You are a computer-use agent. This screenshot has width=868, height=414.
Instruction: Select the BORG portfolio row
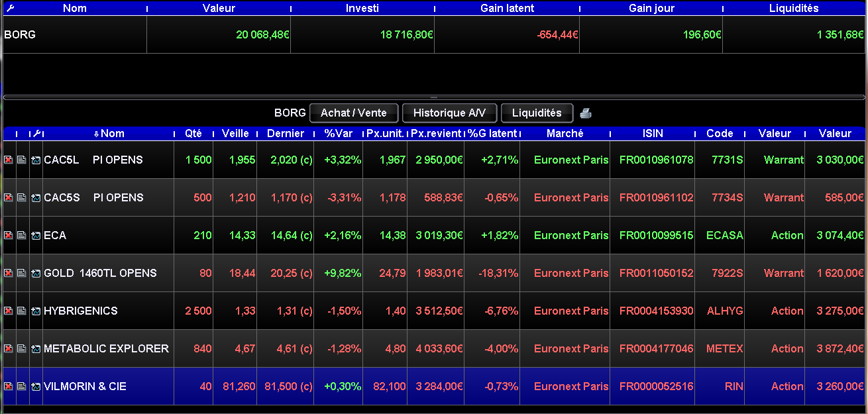click(x=434, y=34)
